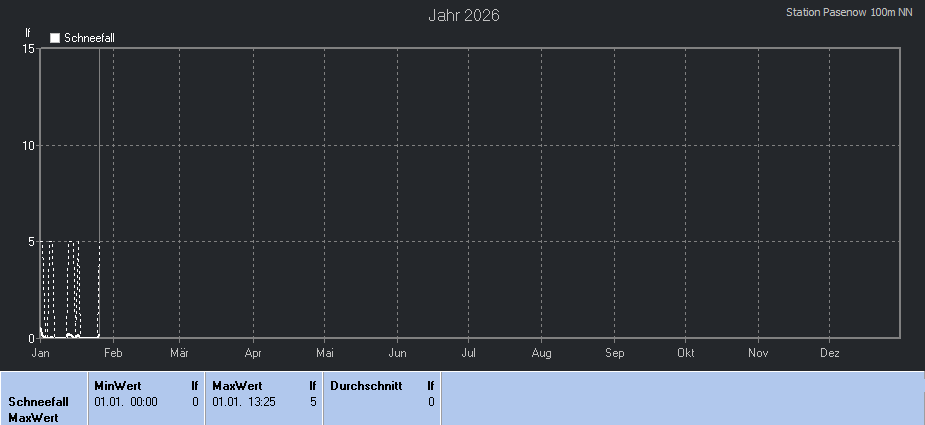This screenshot has height=425, width=925.
Task: Click the Aug month axis label
Action: (541, 353)
